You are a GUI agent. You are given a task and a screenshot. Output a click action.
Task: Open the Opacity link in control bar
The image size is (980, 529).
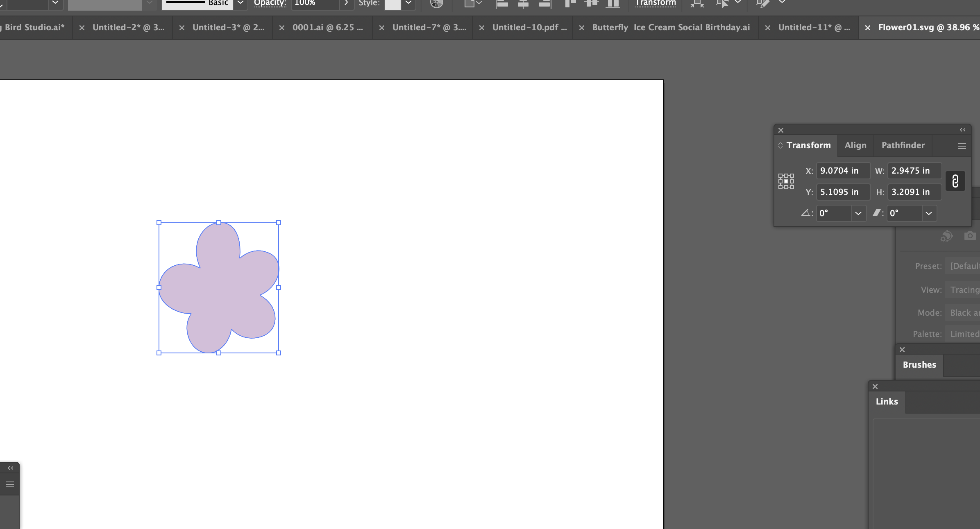pyautogui.click(x=270, y=3)
